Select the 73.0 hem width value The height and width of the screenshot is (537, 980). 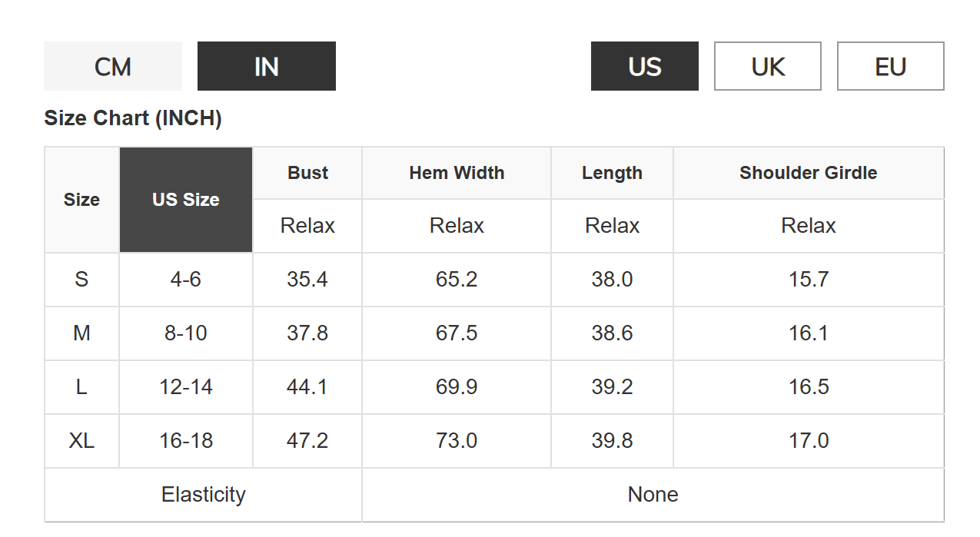(457, 440)
